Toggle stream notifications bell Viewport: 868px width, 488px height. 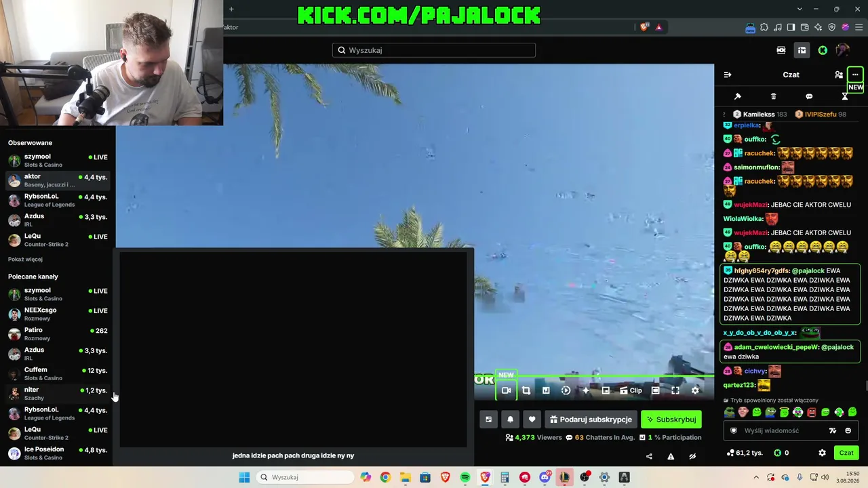[x=510, y=420]
